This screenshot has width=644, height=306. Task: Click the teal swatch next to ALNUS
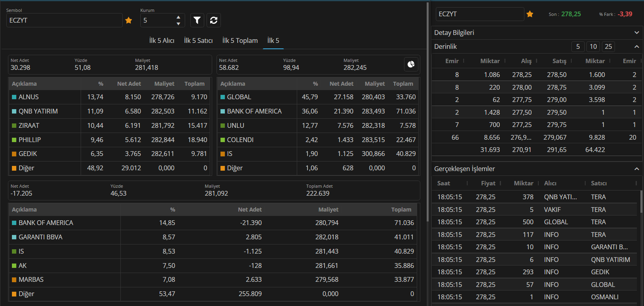(14, 97)
